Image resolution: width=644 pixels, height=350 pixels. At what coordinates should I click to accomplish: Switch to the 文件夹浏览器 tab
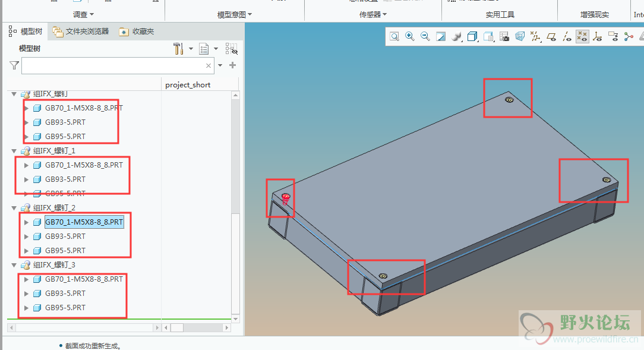(81, 31)
